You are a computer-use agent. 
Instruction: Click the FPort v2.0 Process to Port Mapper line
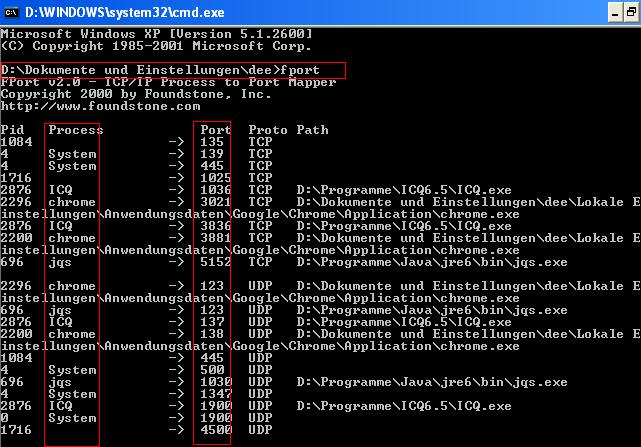click(168, 82)
